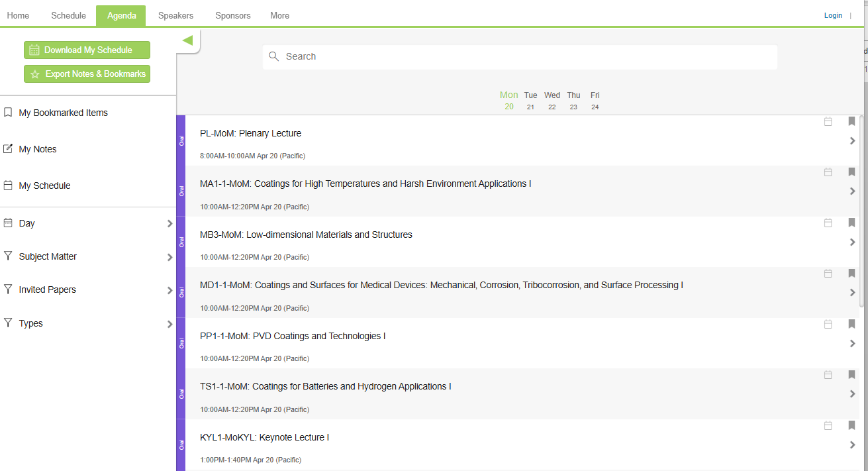Image resolution: width=868 pixels, height=471 pixels.
Task: Click the agenda list vertical scrollbar
Action: click(861, 212)
